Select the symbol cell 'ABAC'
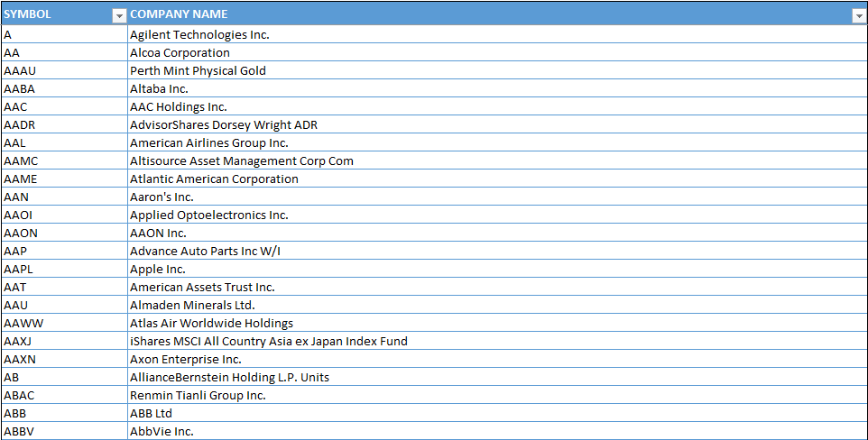 coord(64,395)
